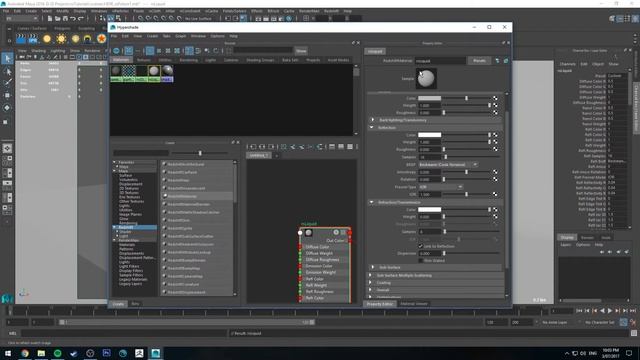This screenshot has height=360, width=640.
Task: Click the last node view mode icon
Action: [350, 147]
